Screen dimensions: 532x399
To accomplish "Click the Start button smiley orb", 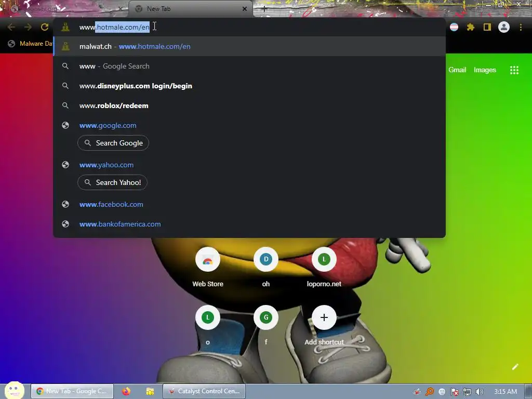I will (x=14, y=391).
